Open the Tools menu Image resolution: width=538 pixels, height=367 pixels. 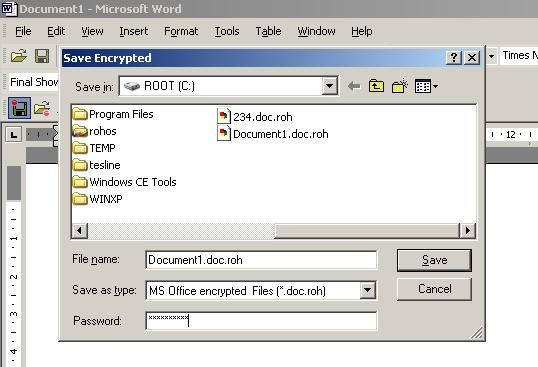point(227,31)
